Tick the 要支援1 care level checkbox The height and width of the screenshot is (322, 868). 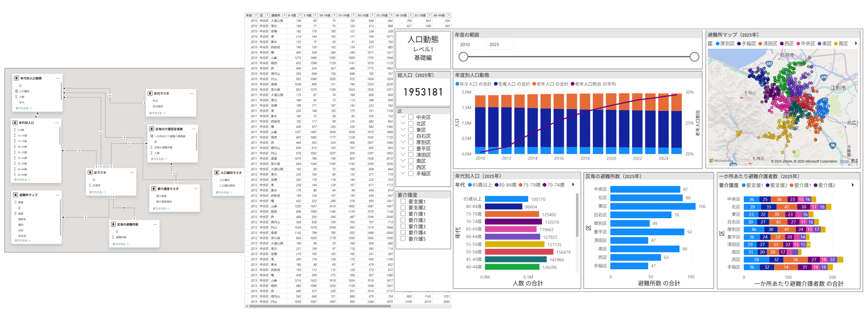pyautogui.click(x=403, y=202)
